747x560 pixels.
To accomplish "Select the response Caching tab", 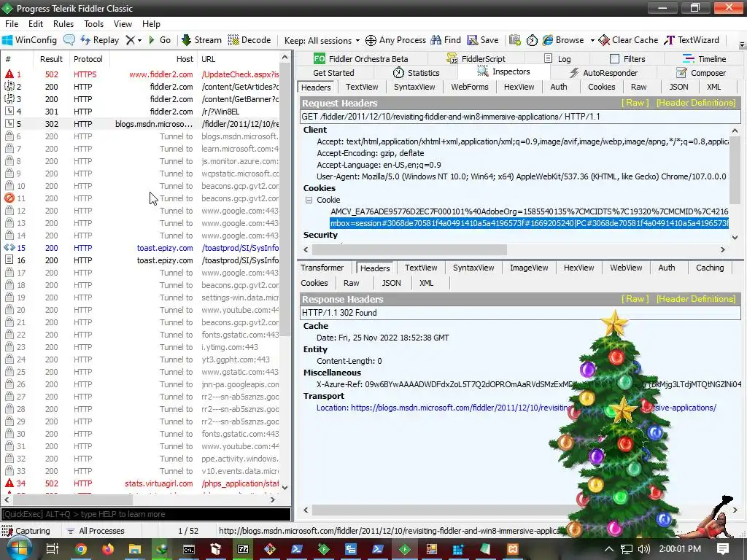I will (x=709, y=268).
